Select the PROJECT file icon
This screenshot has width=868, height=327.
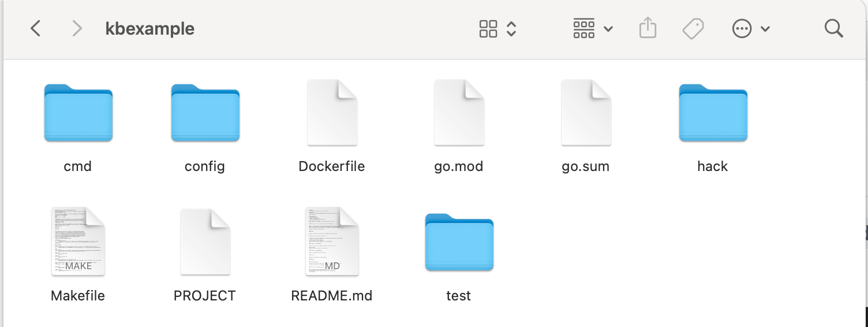point(205,241)
